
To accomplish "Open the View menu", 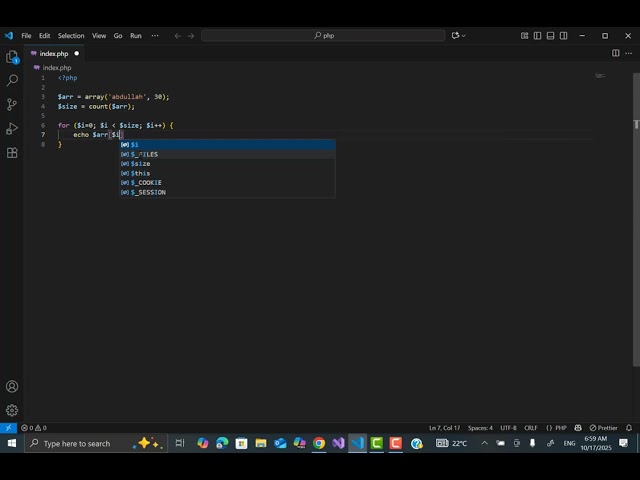I will tap(99, 36).
